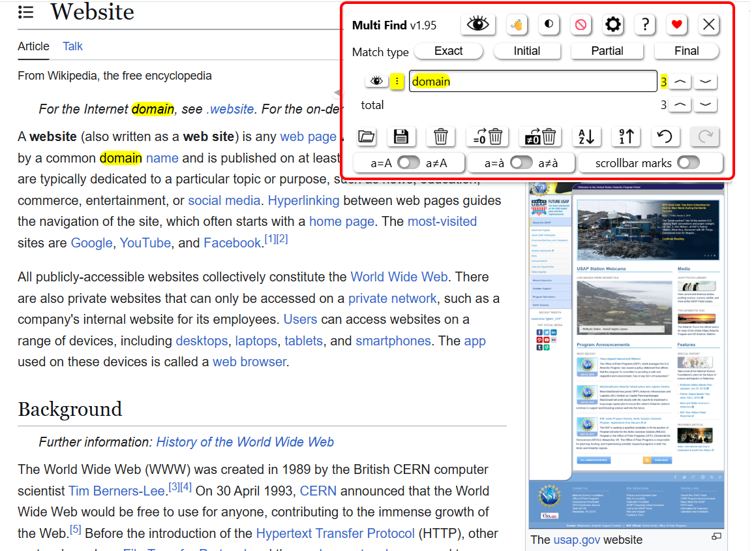Click the red heart donate icon
Viewport: 756px width, 551px height.
point(677,24)
